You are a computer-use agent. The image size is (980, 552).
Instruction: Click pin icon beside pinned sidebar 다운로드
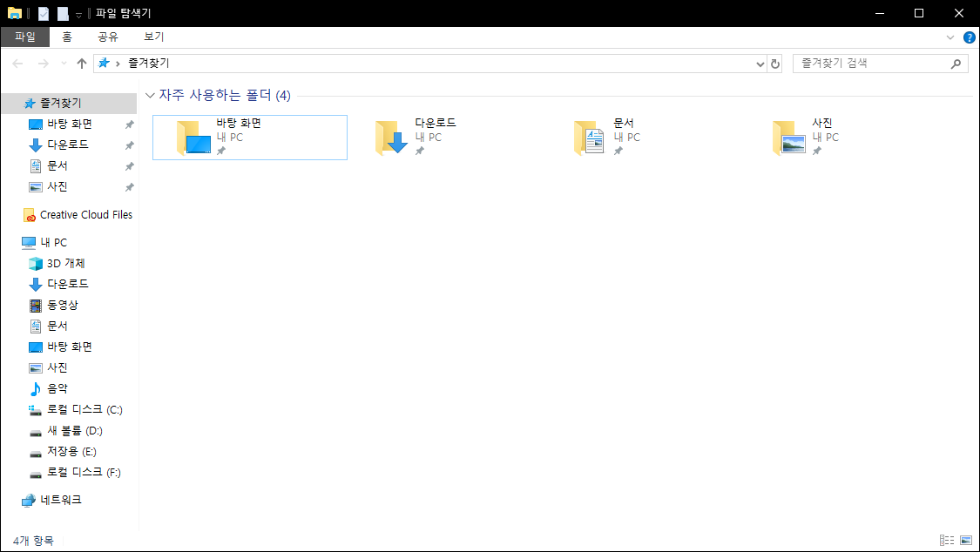[x=130, y=145]
